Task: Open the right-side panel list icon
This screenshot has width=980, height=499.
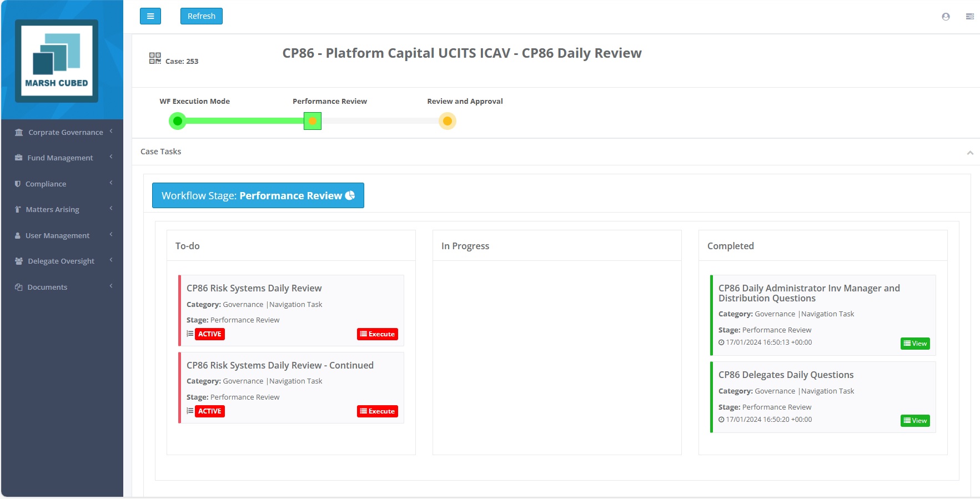Action: [x=969, y=17]
